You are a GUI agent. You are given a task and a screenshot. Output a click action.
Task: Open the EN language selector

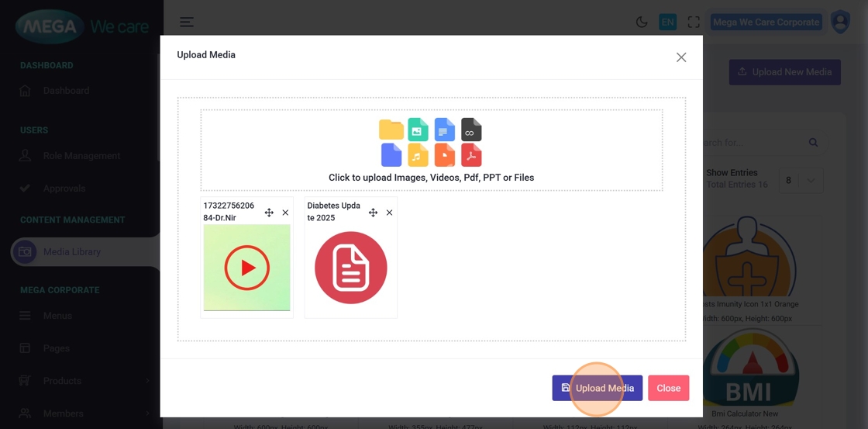pyautogui.click(x=667, y=22)
